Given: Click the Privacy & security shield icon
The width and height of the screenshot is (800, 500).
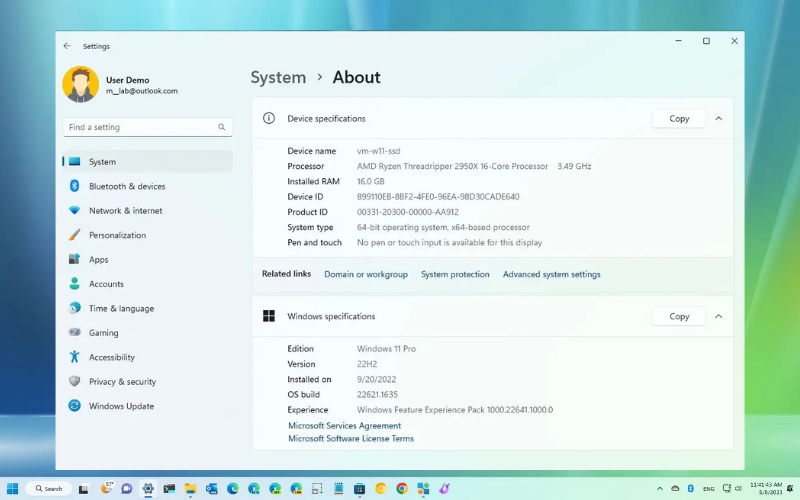Looking at the screenshot, I should click(74, 381).
